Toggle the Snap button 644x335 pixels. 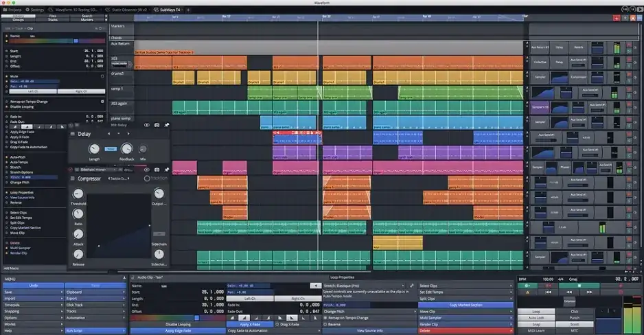point(537,325)
